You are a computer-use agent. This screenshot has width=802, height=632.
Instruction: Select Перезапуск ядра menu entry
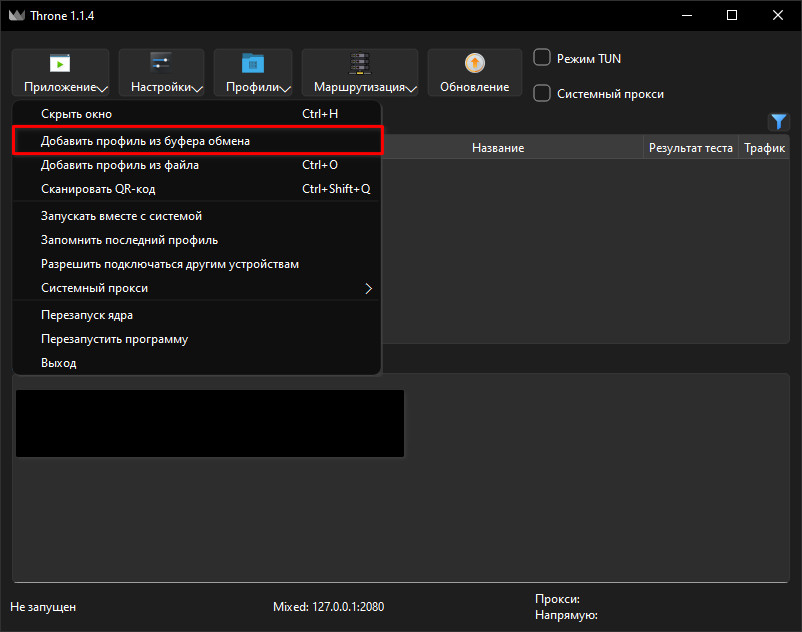coord(196,315)
